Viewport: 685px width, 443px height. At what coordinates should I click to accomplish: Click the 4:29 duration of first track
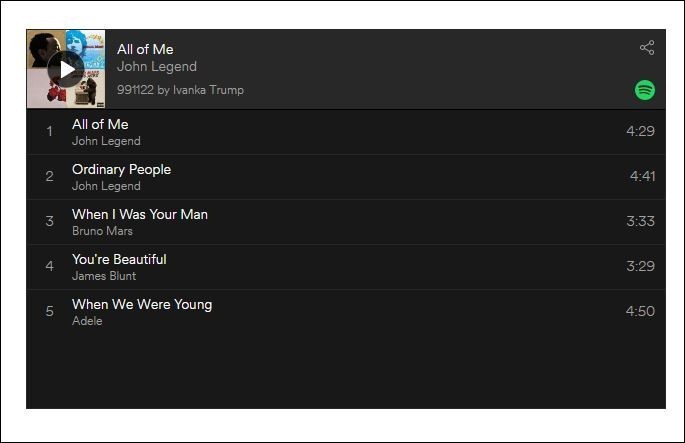tap(640, 131)
